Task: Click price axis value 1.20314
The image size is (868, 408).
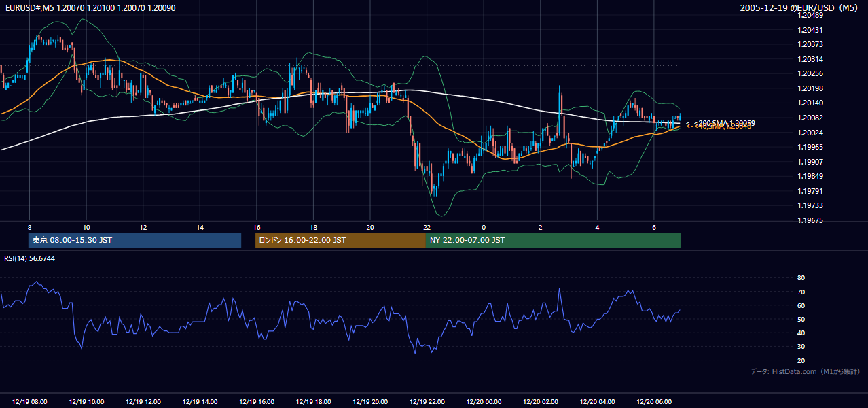Action: point(810,59)
